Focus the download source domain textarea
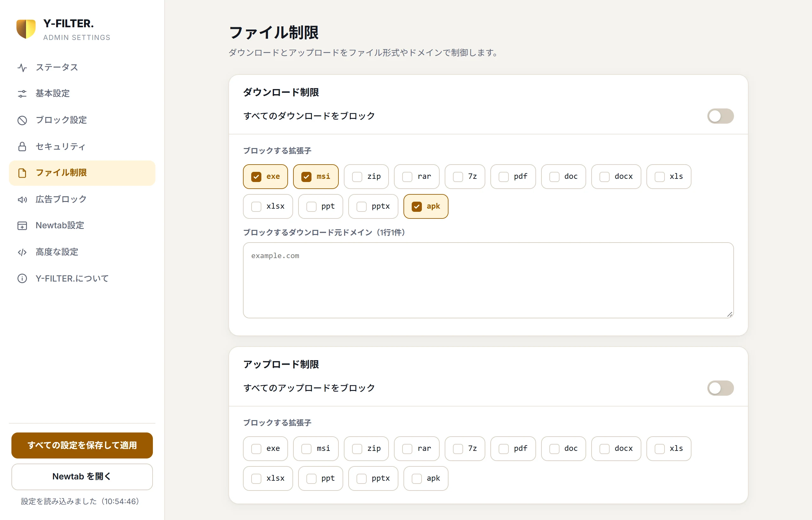 click(x=488, y=280)
